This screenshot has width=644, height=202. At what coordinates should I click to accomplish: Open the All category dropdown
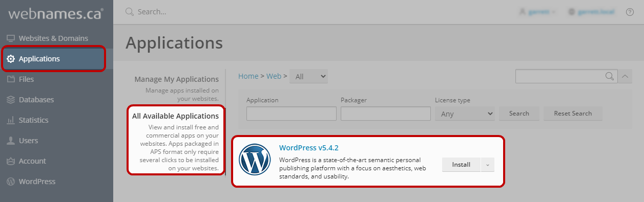[x=308, y=76]
